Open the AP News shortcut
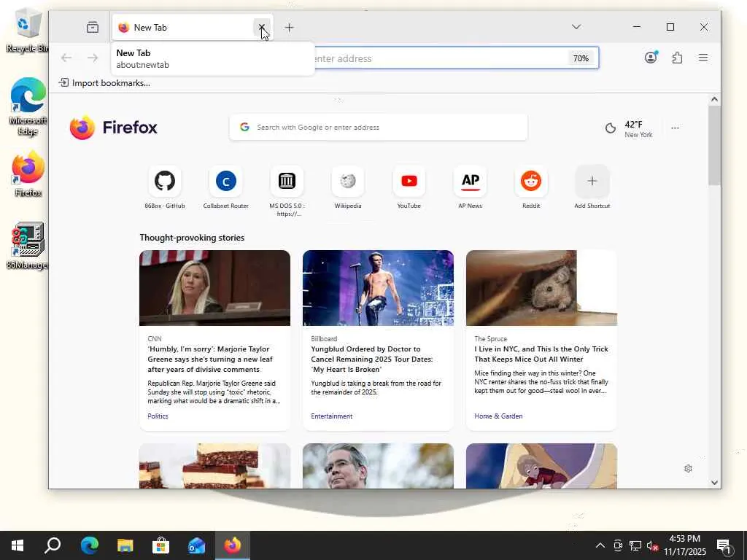Image resolution: width=747 pixels, height=560 pixels. tap(471, 187)
